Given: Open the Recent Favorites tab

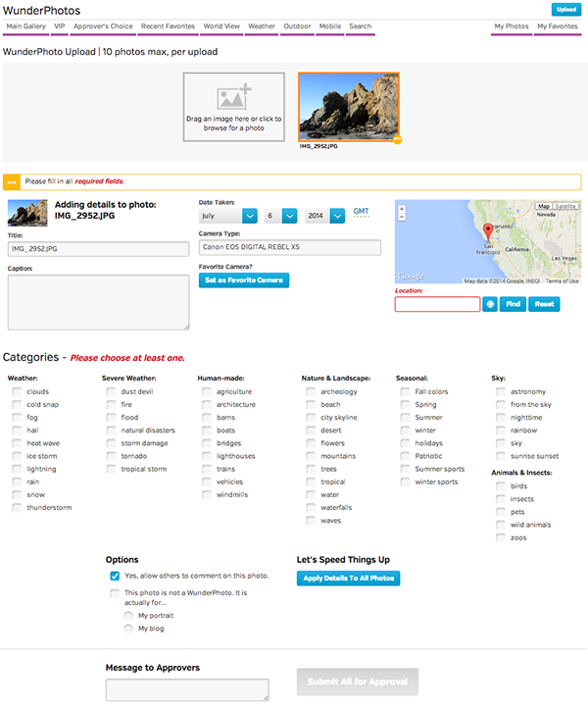Looking at the screenshot, I should (168, 26).
